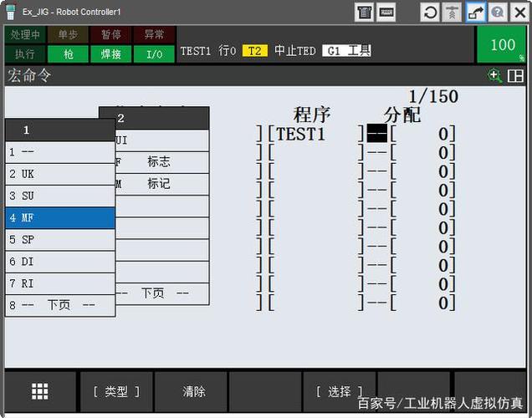Click the popup page 2 header
The image size is (532, 418).
(161, 118)
